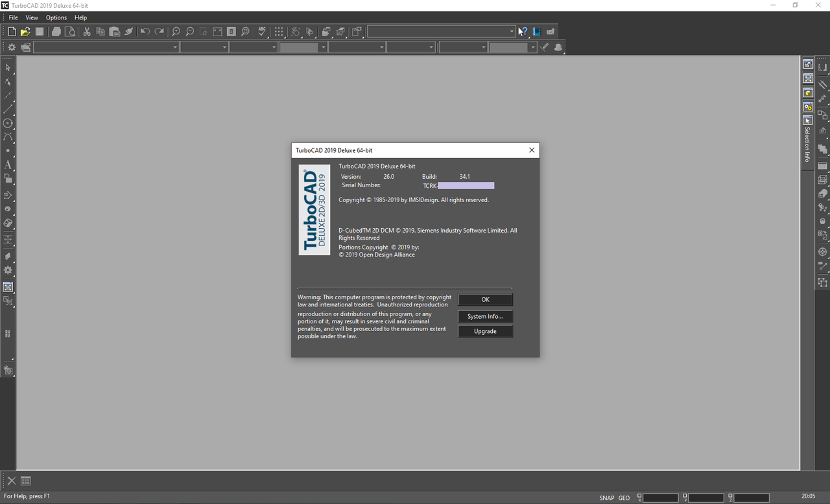This screenshot has height=504, width=830.
Task: Select the Arc tool in left toolbar
Action: point(8,137)
